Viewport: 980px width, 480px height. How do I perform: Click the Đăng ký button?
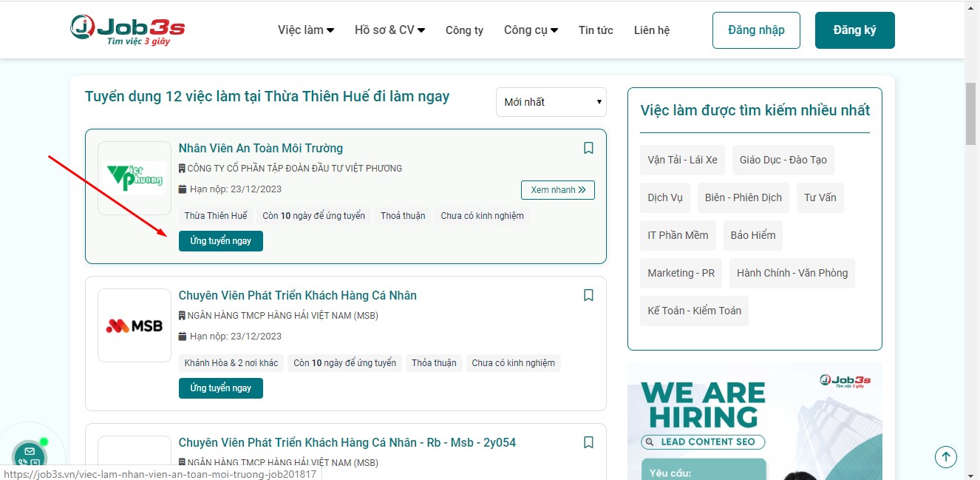(x=854, y=30)
